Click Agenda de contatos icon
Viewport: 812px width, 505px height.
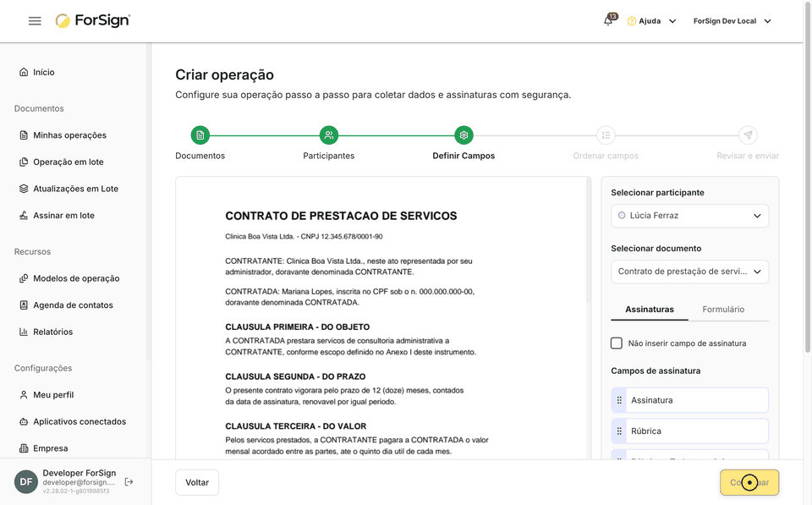(24, 305)
